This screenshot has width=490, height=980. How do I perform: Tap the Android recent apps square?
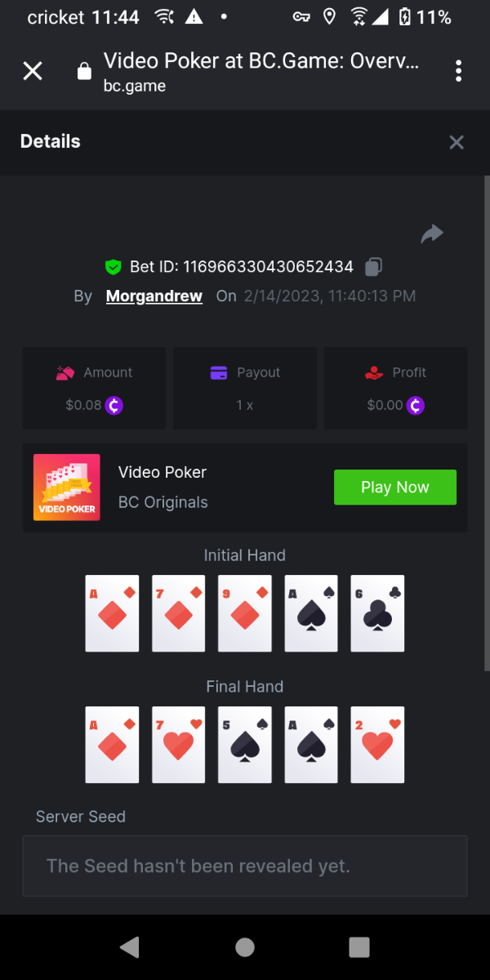pos(359,947)
